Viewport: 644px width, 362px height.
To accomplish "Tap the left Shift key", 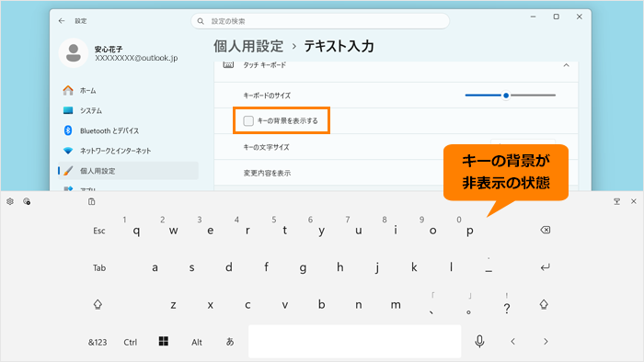I will (x=98, y=304).
